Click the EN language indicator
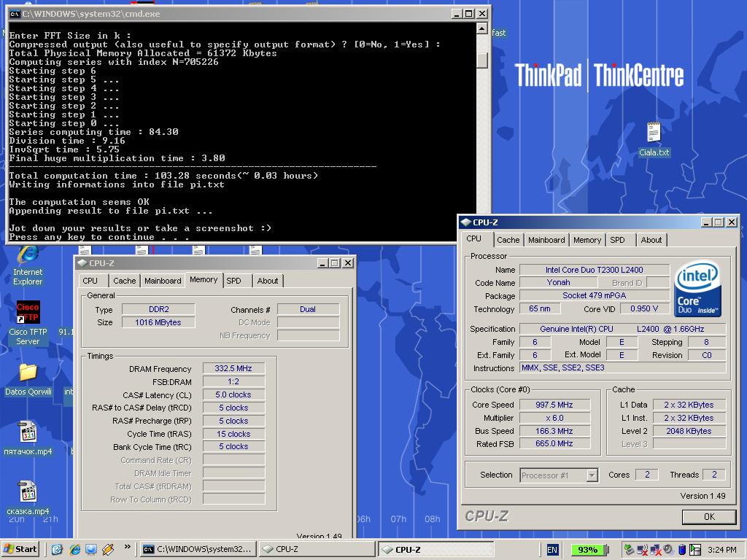This screenshot has width=747, height=560. point(552,550)
